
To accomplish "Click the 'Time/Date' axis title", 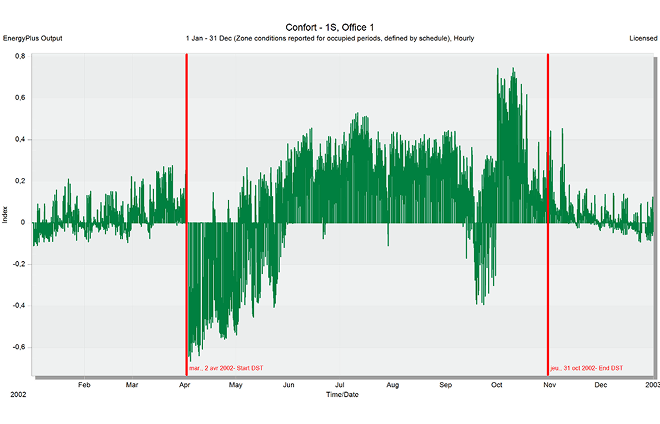I will [341, 394].
